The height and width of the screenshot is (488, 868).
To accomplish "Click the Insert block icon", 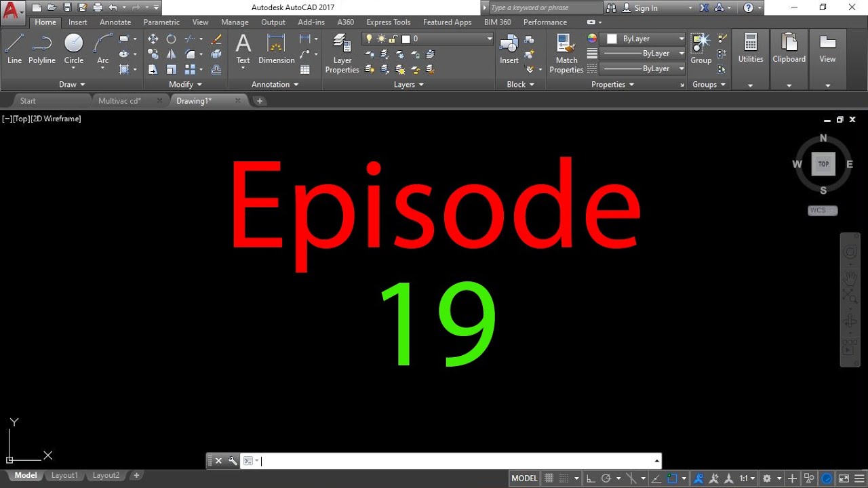I will 509,49.
